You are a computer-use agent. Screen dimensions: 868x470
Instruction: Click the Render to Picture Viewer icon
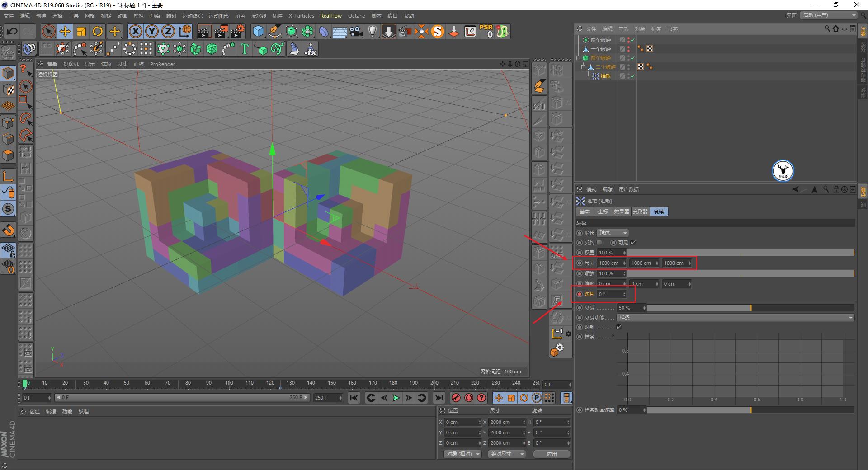(221, 31)
